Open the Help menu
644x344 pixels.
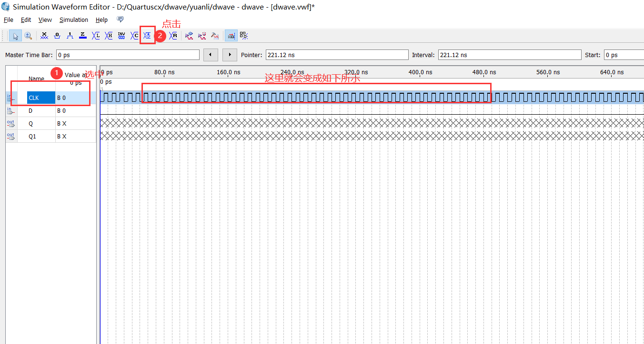pos(101,20)
